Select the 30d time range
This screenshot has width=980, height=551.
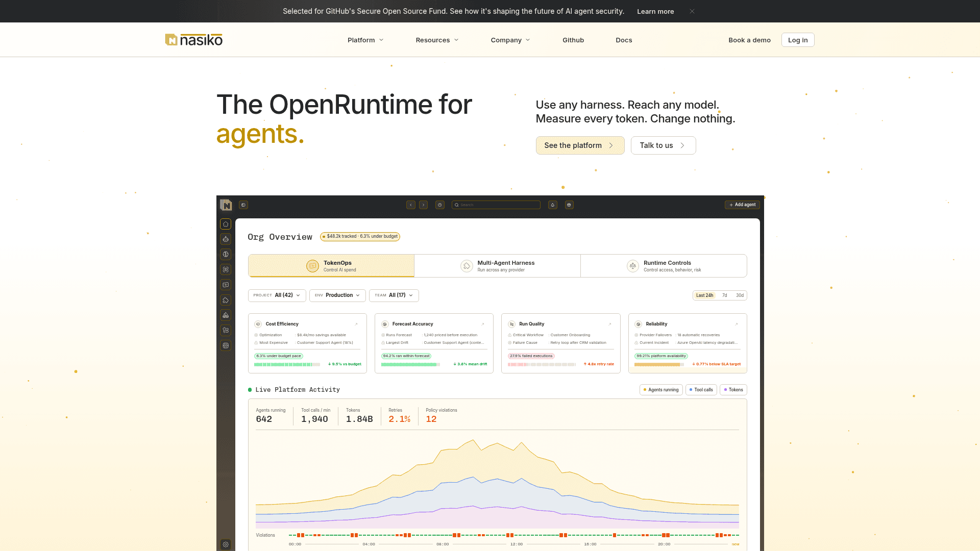click(x=740, y=295)
